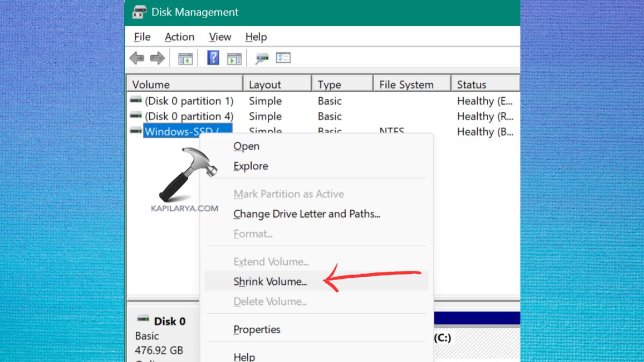The height and width of the screenshot is (362, 644).
Task: Toggle the Show/Hide Console Tree icon
Action: pyautogui.click(x=185, y=58)
